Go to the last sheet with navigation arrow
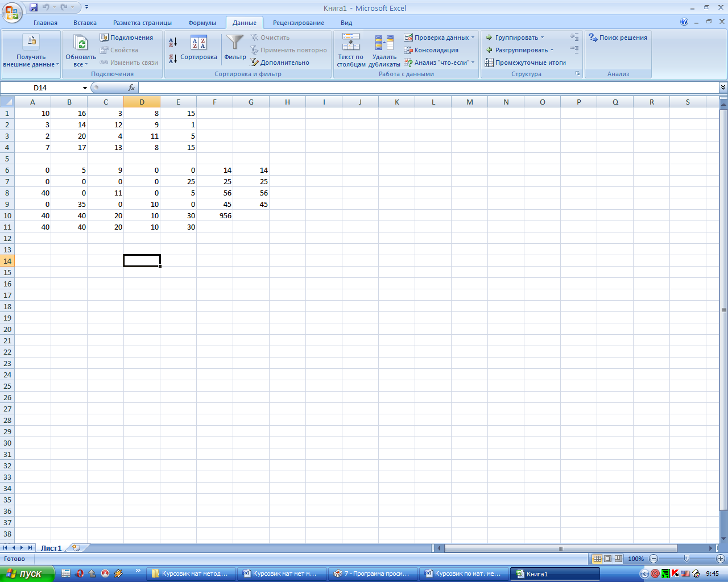Viewport: 728px width, 582px height. click(30, 548)
